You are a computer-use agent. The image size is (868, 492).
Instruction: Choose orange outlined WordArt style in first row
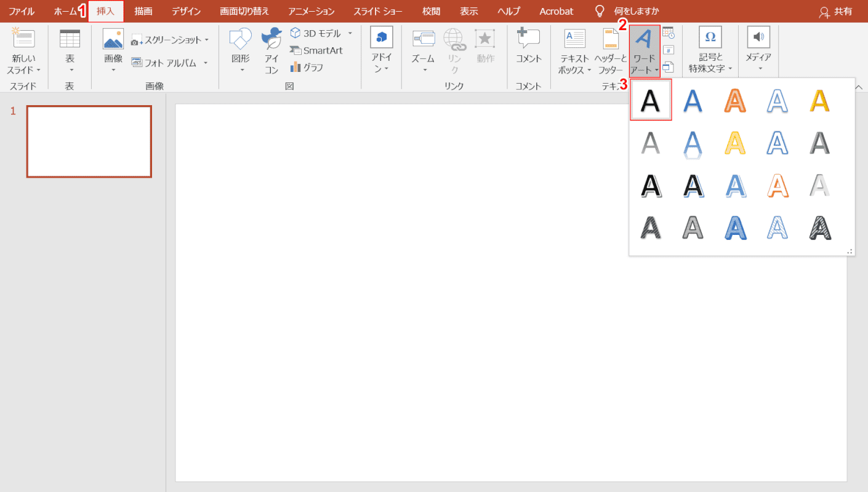click(x=736, y=100)
